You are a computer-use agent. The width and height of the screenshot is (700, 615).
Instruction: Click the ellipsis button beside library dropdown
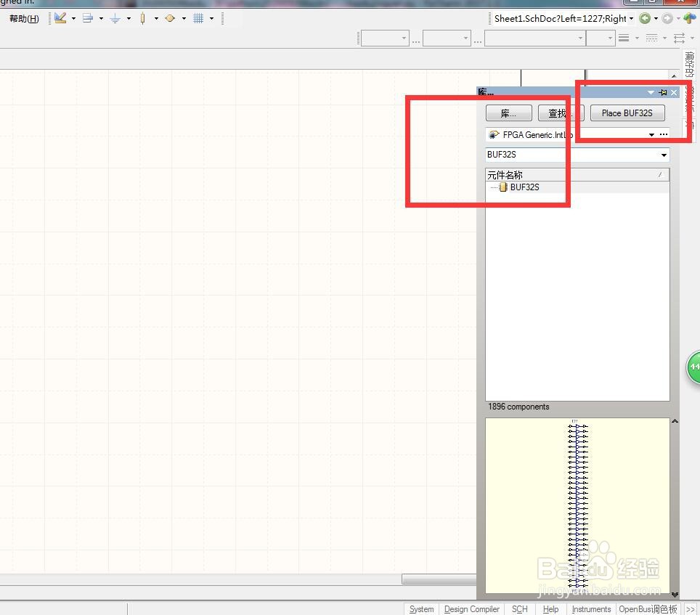pyautogui.click(x=664, y=134)
